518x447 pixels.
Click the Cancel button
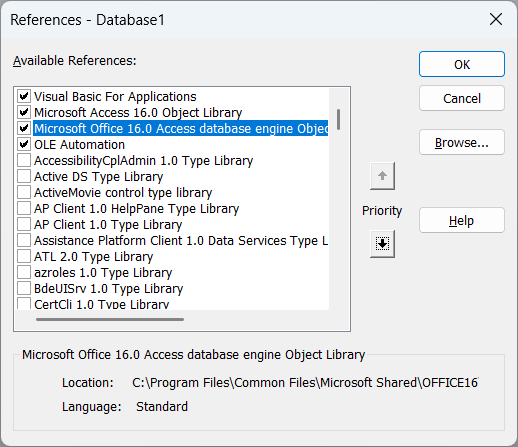click(462, 98)
